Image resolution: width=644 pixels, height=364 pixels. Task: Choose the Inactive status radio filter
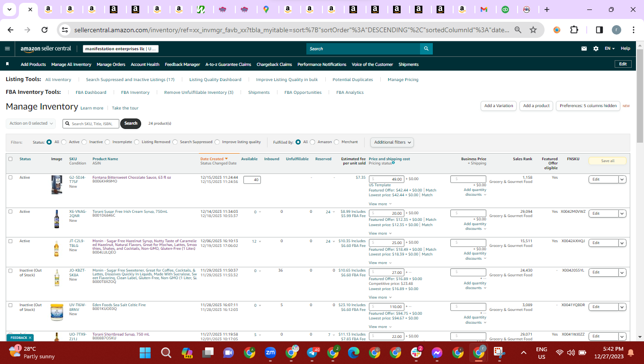84,142
